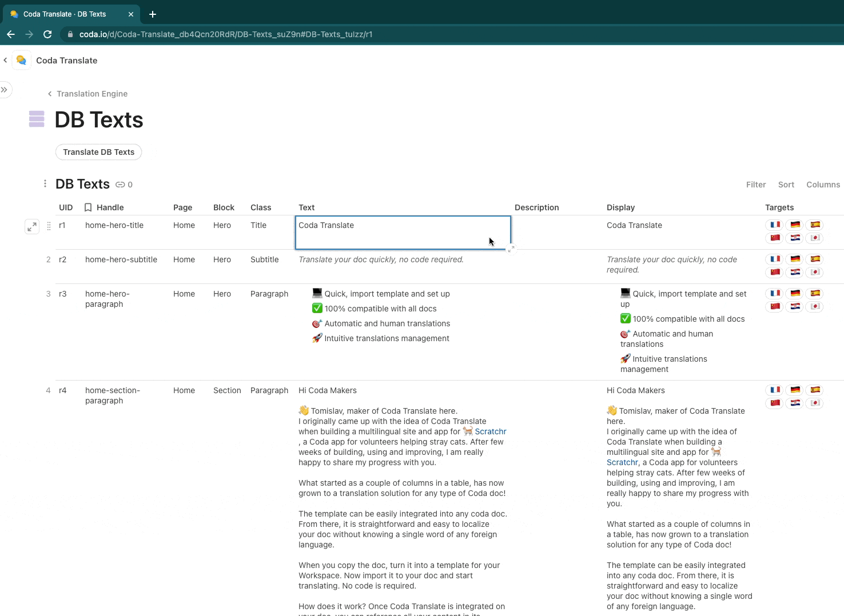This screenshot has height=616, width=844.
Task: Click the small expand-cell icon on Text cell
Action: coord(511,249)
